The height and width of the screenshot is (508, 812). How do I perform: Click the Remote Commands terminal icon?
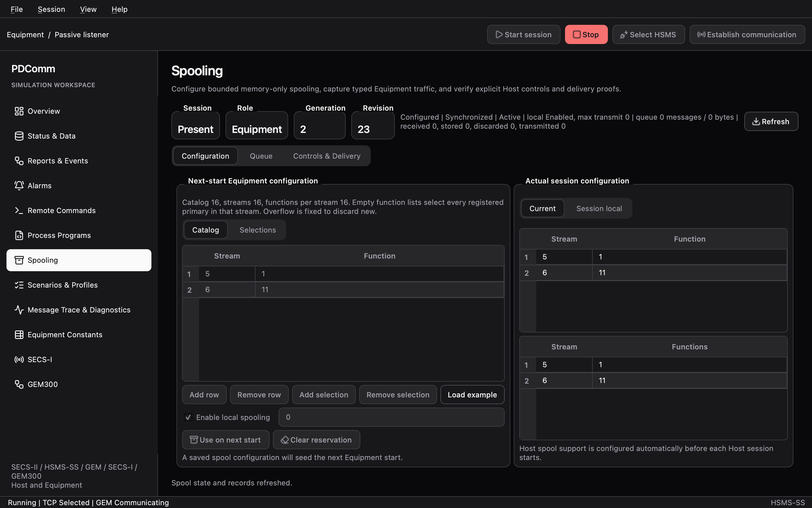[x=19, y=211]
